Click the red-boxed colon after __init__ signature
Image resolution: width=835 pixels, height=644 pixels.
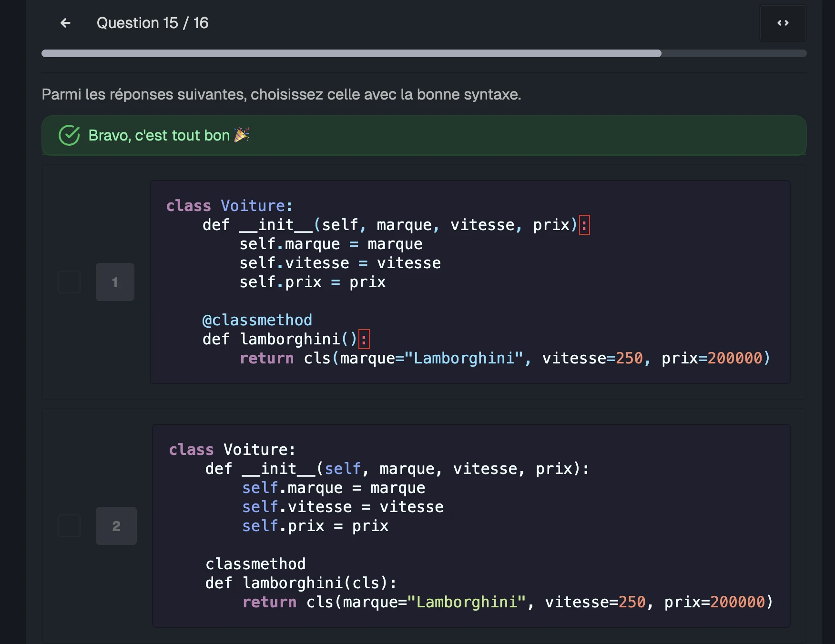pos(584,225)
